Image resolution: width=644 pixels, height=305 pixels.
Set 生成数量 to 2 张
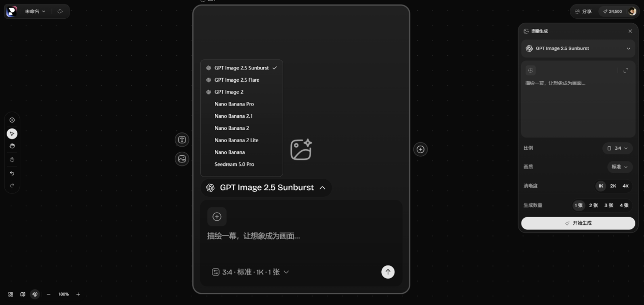pos(594,205)
